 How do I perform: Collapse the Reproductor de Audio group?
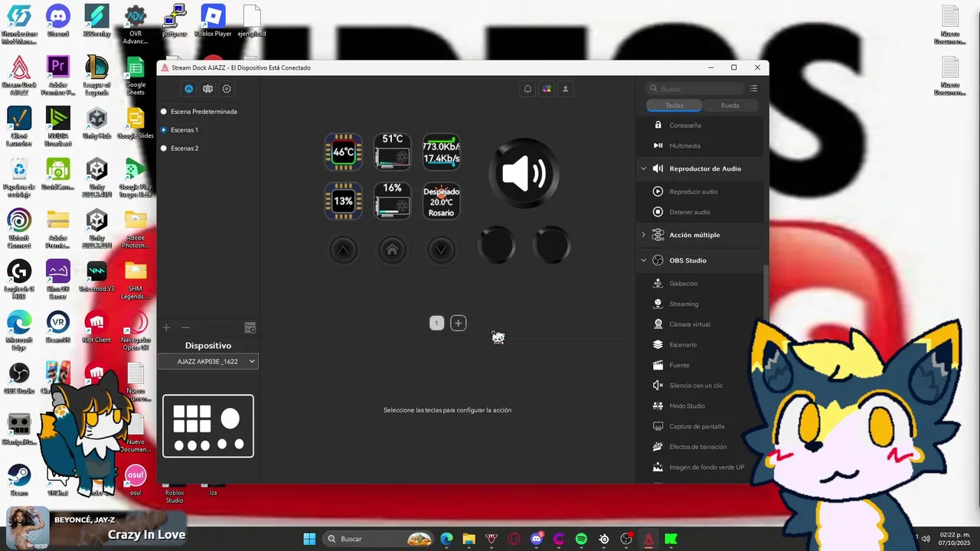(643, 168)
